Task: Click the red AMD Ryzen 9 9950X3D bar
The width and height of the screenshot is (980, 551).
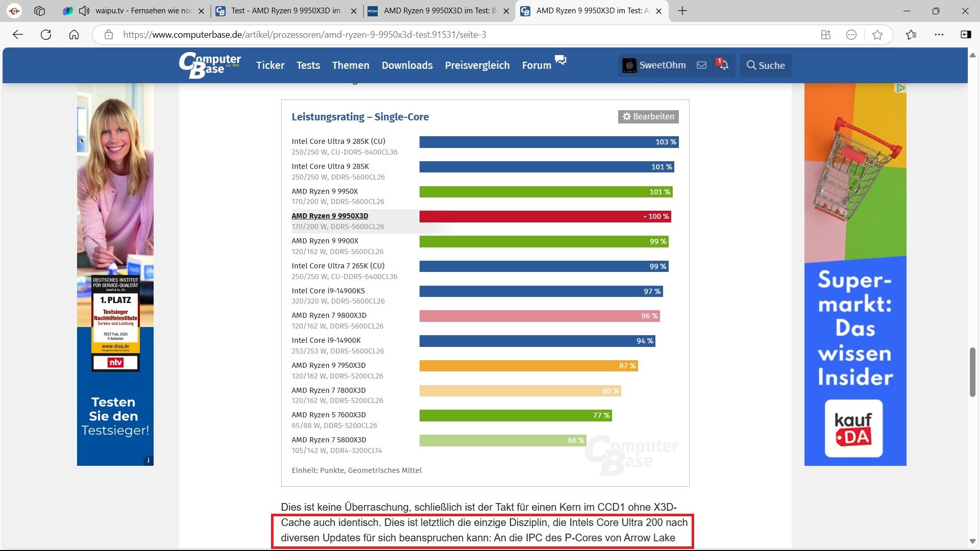Action: (545, 217)
